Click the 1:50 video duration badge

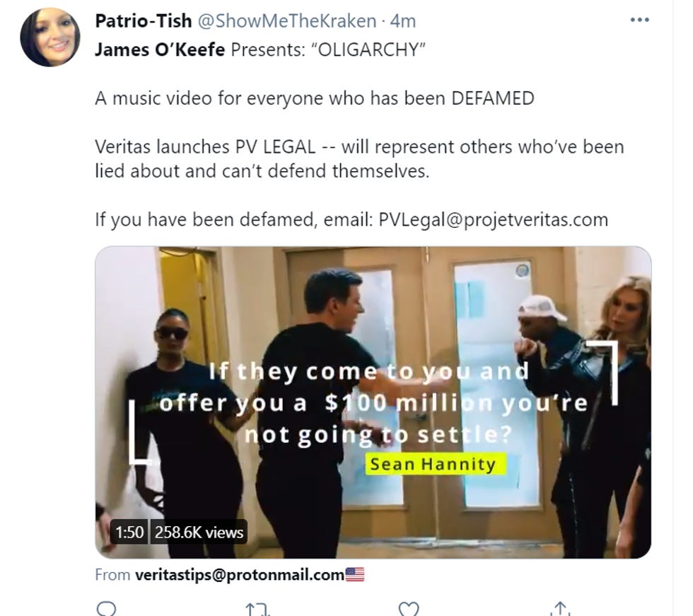130,532
